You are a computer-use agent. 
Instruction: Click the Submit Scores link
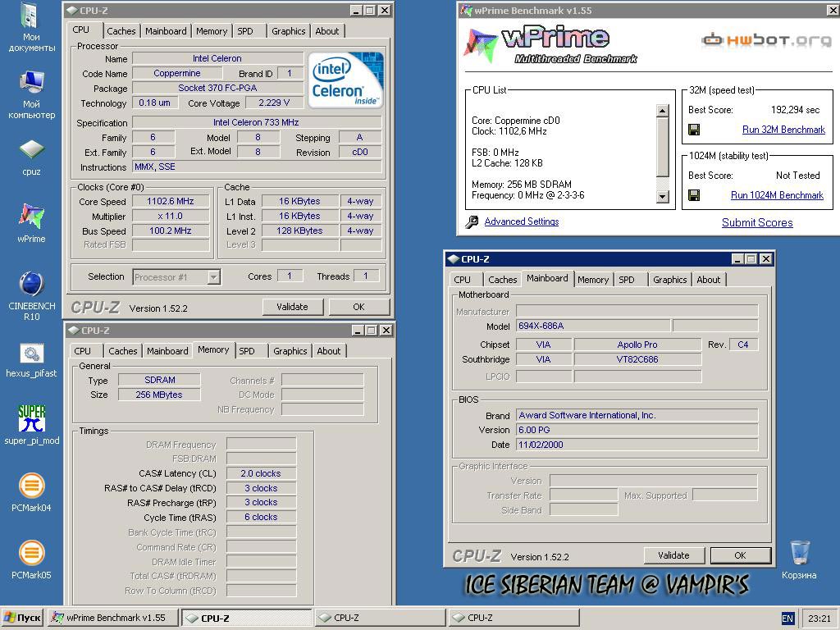tap(757, 223)
